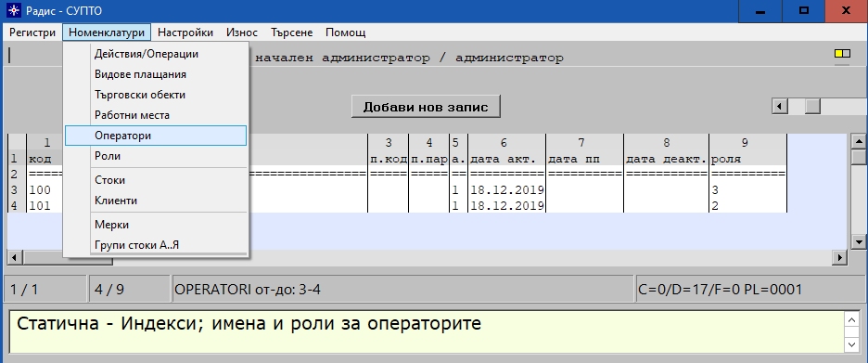Click table horizontal scrollbar left arrow
The image size is (868, 363).
[x=15, y=257]
